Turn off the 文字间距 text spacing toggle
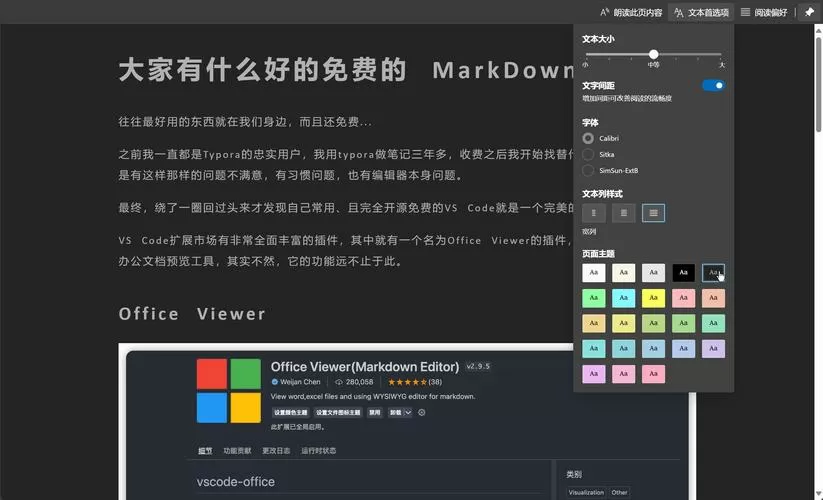Viewport: 823px width, 500px height. [714, 85]
